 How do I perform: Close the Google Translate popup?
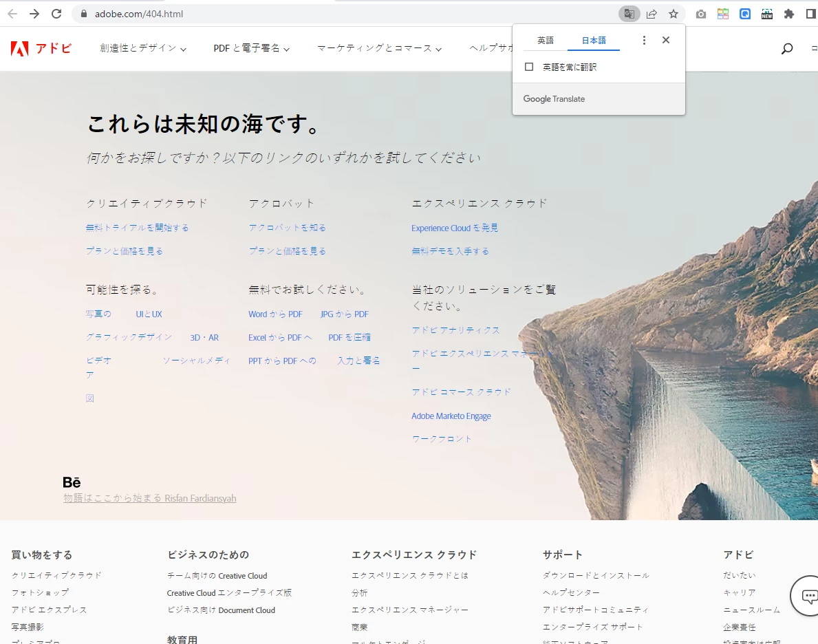click(666, 40)
